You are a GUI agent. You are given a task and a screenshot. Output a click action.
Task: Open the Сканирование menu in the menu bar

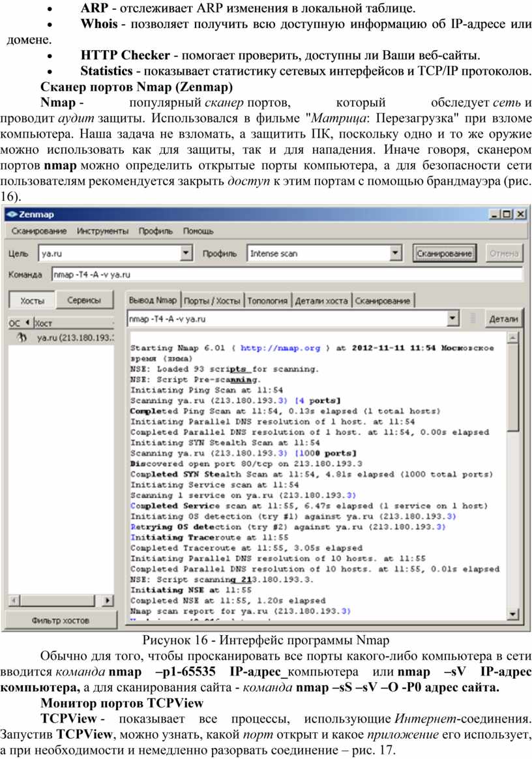point(39,231)
